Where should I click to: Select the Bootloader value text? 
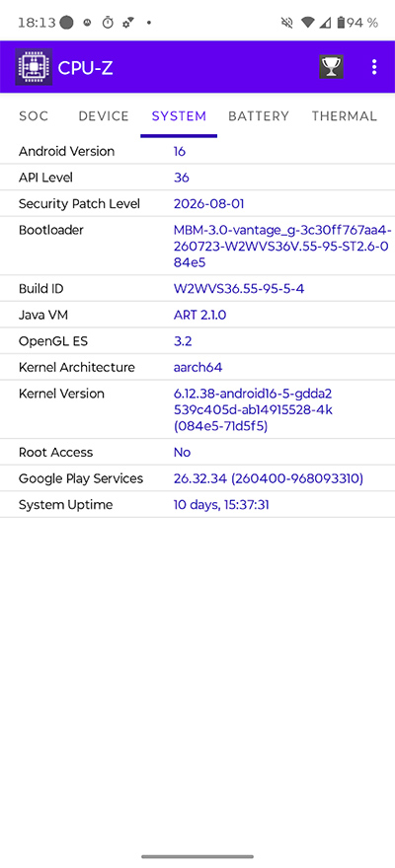click(x=282, y=246)
